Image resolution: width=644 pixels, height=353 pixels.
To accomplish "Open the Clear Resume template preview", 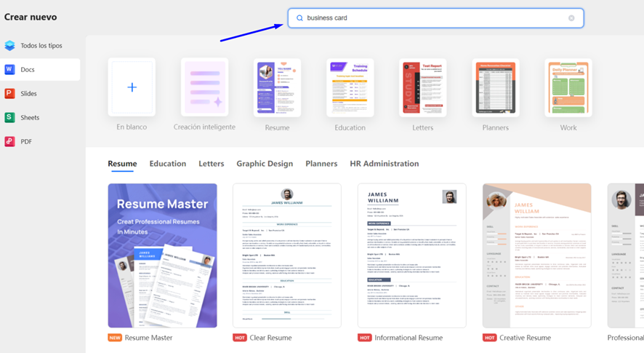I will tap(287, 255).
